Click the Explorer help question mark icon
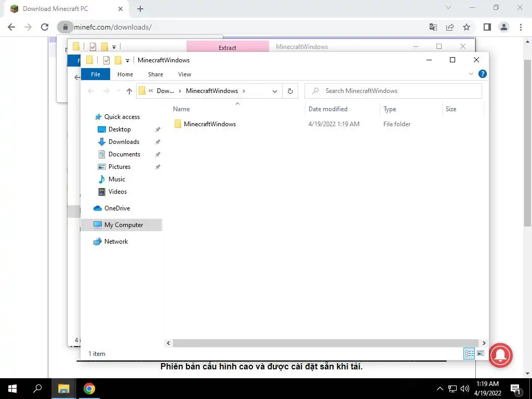 point(482,74)
